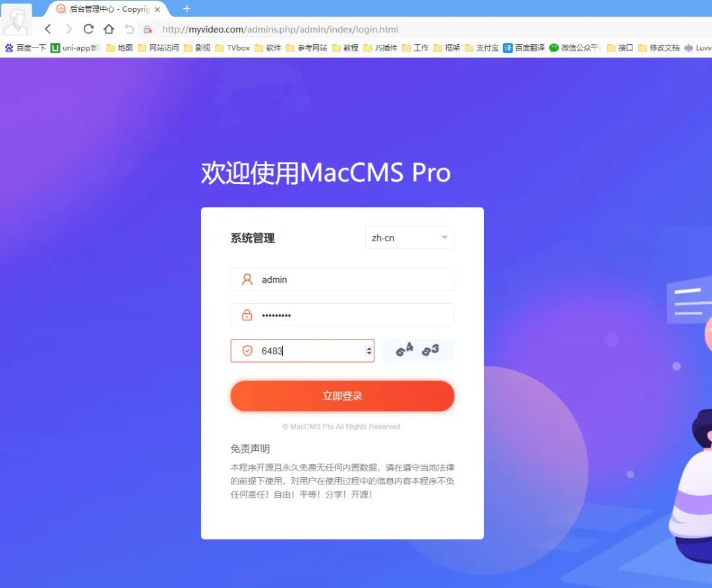Expand the zh-cn language dropdown
712x588 pixels.
[x=409, y=237]
